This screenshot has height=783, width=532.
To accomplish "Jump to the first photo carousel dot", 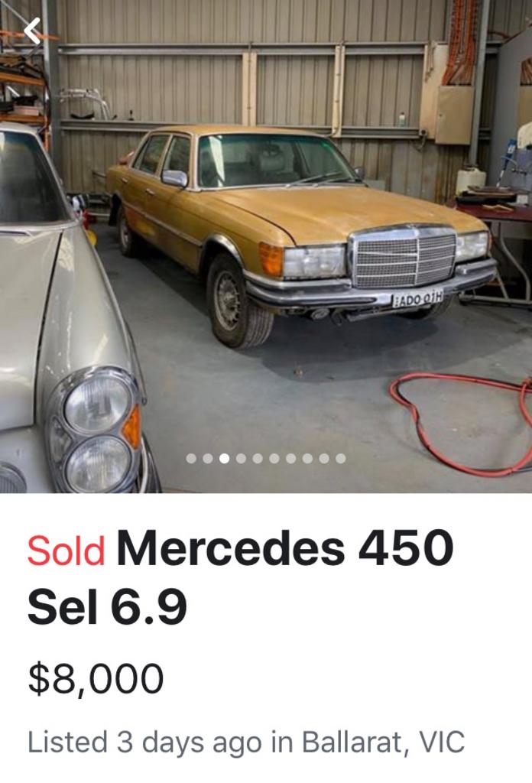I will coord(191,459).
